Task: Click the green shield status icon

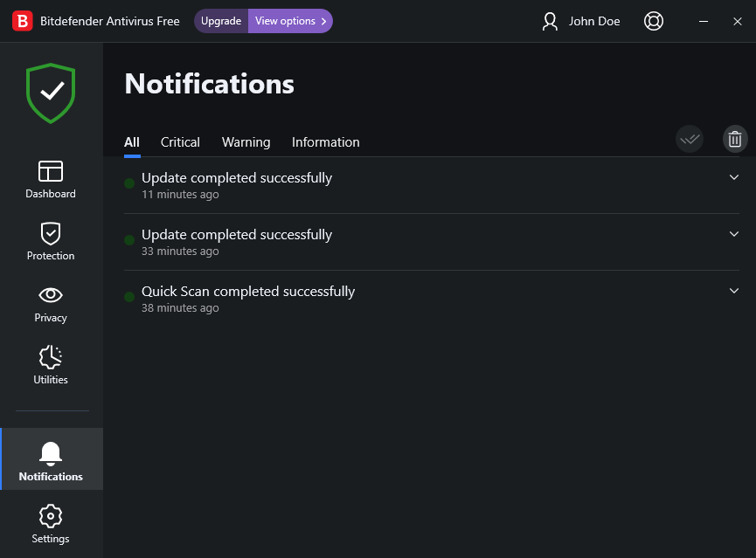Action: coord(51,93)
